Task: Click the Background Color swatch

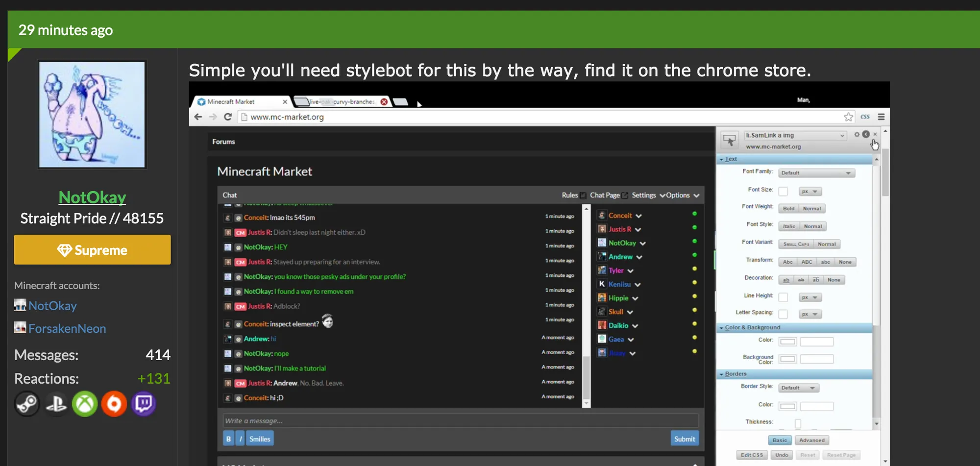Action: coord(787,359)
